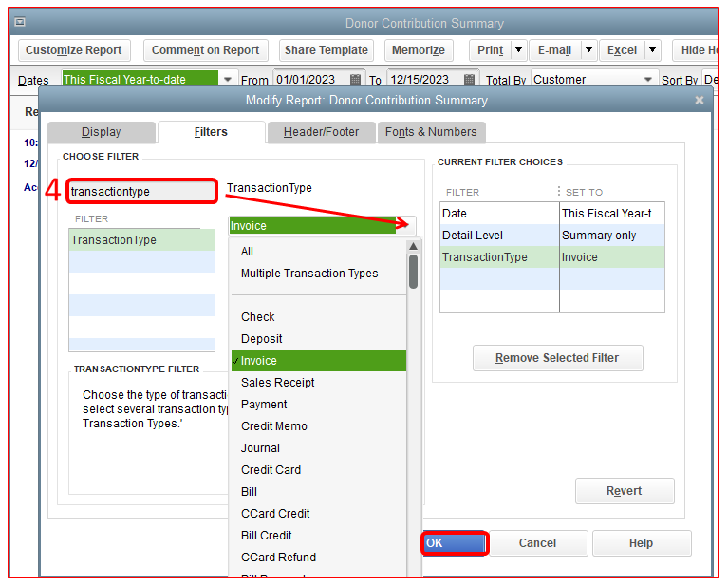Open Comment on Report
Screen dimensions: 728x586
pyautogui.click(x=205, y=50)
